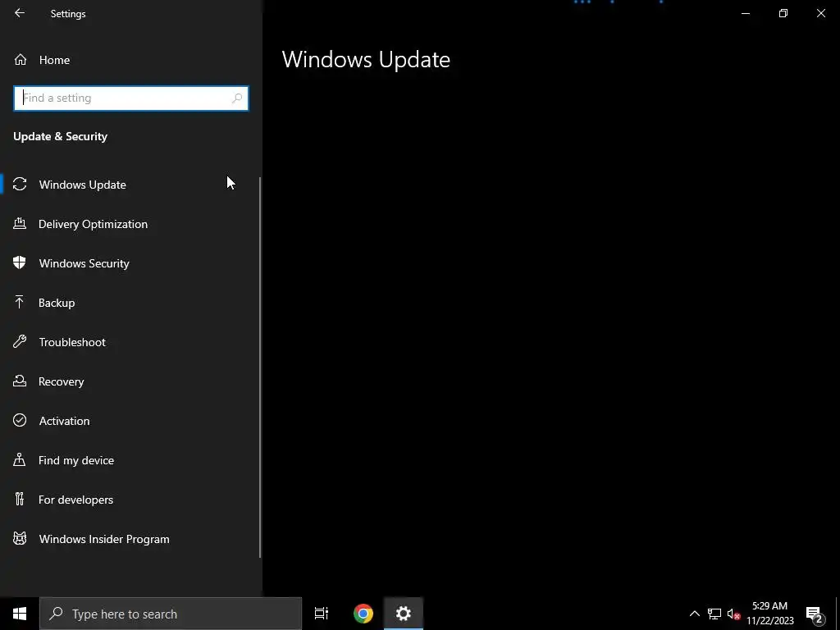Screen dimensions: 840x630
Task: Click the Windows Update sync icon
Action: tap(20, 185)
